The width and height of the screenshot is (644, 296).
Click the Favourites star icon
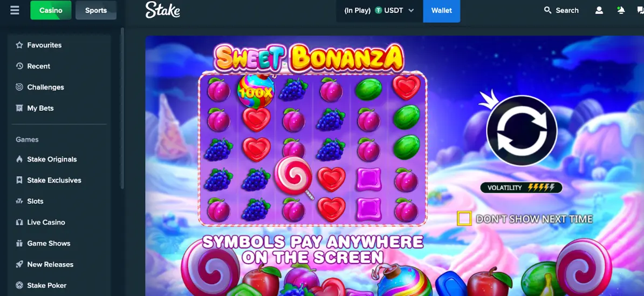point(19,45)
